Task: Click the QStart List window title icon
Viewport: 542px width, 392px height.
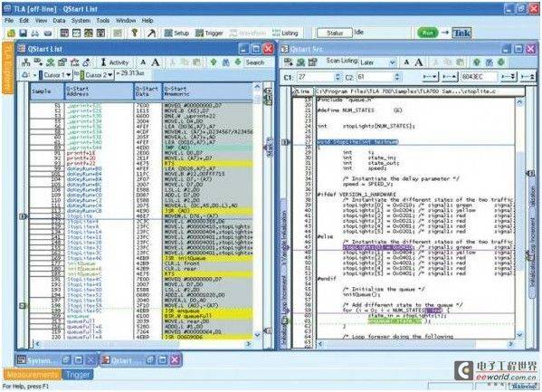Action: pyautogui.click(x=22, y=49)
